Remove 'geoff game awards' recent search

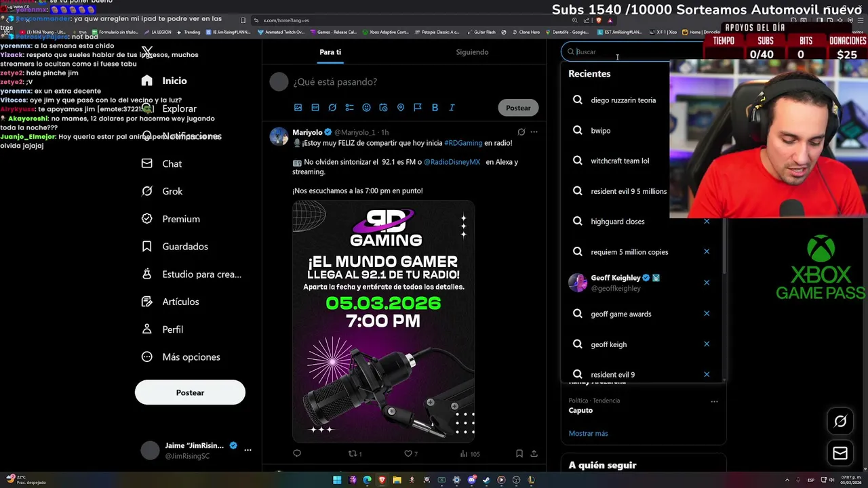coord(707,313)
